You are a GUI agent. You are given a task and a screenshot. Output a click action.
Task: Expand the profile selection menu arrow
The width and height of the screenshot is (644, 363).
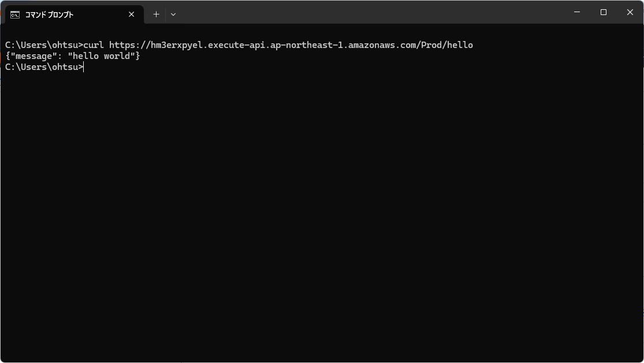pos(173,14)
